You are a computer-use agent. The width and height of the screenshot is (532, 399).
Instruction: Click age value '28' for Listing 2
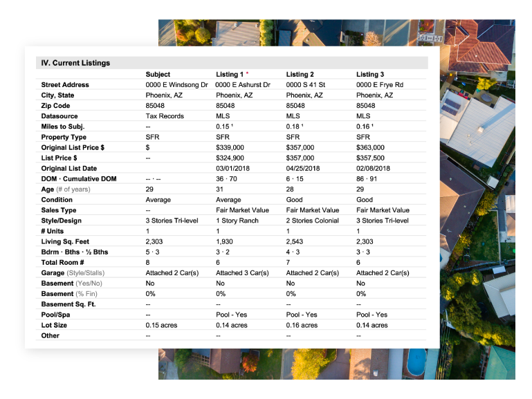[290, 189]
